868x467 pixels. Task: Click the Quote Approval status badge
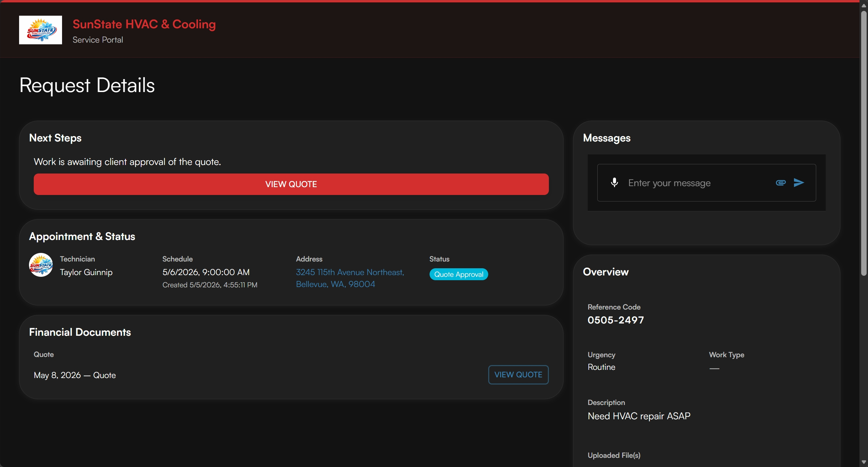[459, 274]
